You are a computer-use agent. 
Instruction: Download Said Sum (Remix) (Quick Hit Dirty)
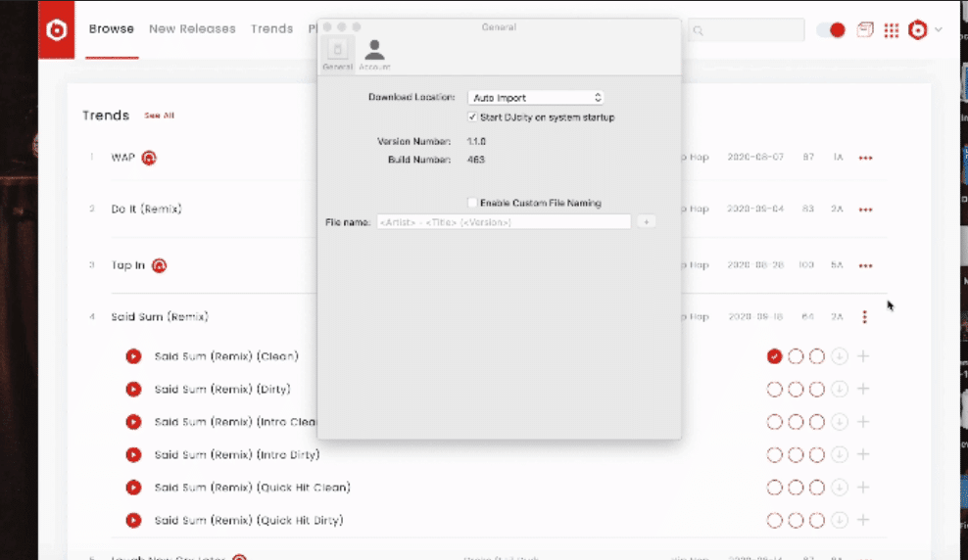point(839,520)
